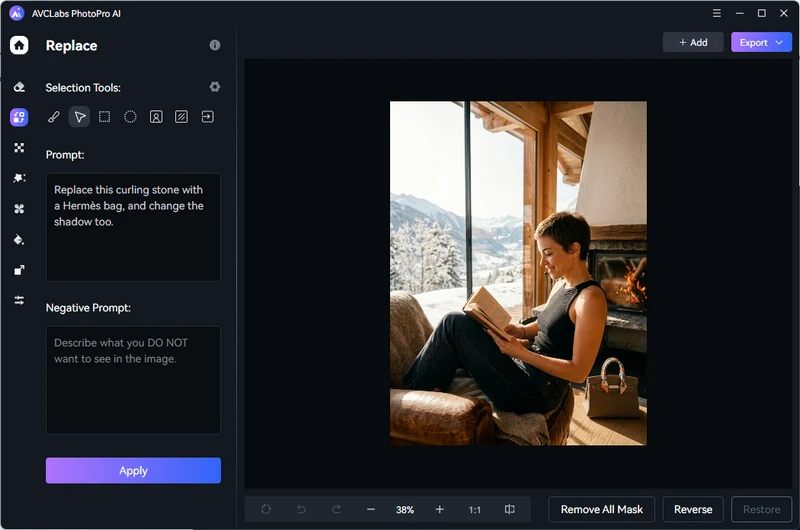Open Selection Tools settings gear
The width and height of the screenshot is (800, 530).
click(215, 87)
